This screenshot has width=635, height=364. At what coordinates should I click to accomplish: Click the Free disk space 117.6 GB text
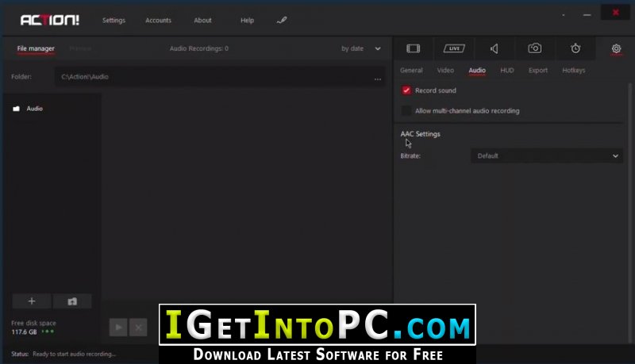33,328
